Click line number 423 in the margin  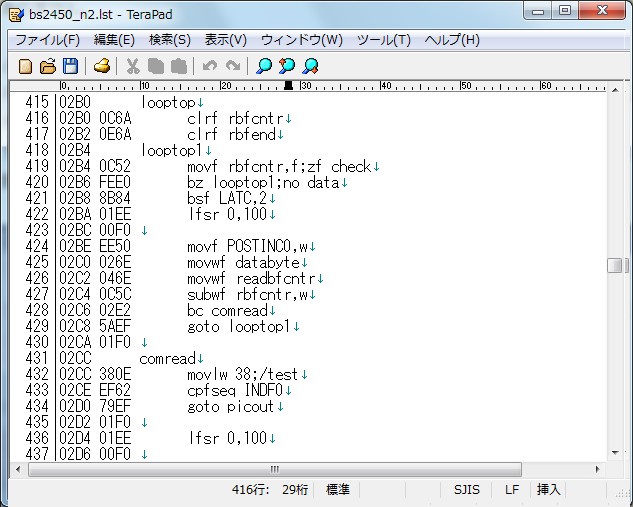click(37, 230)
